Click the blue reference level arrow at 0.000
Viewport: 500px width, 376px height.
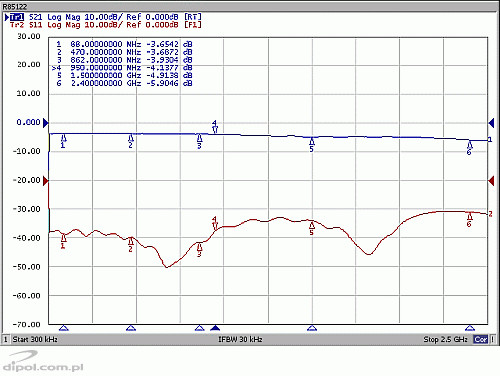[46, 123]
